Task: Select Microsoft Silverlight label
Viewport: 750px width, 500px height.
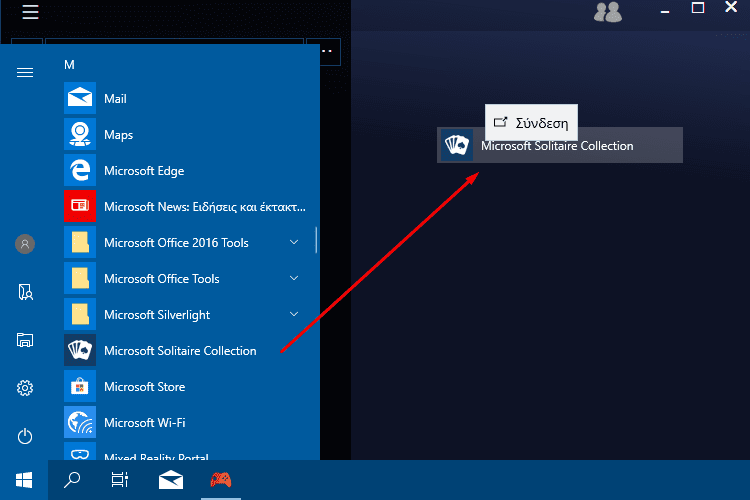Action: point(157,315)
